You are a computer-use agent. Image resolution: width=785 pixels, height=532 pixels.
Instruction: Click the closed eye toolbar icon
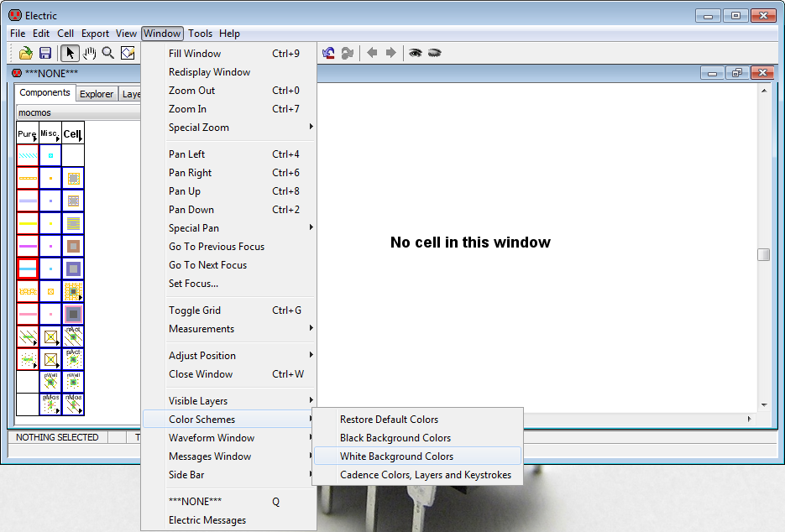[434, 53]
